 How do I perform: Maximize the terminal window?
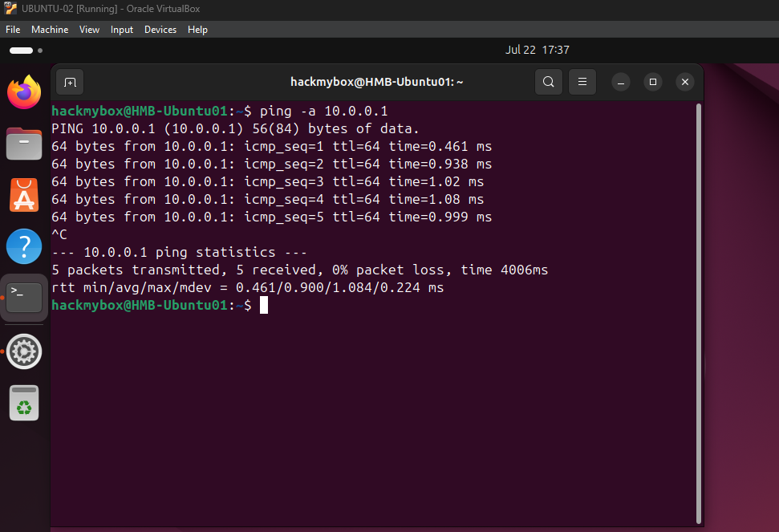tap(653, 82)
